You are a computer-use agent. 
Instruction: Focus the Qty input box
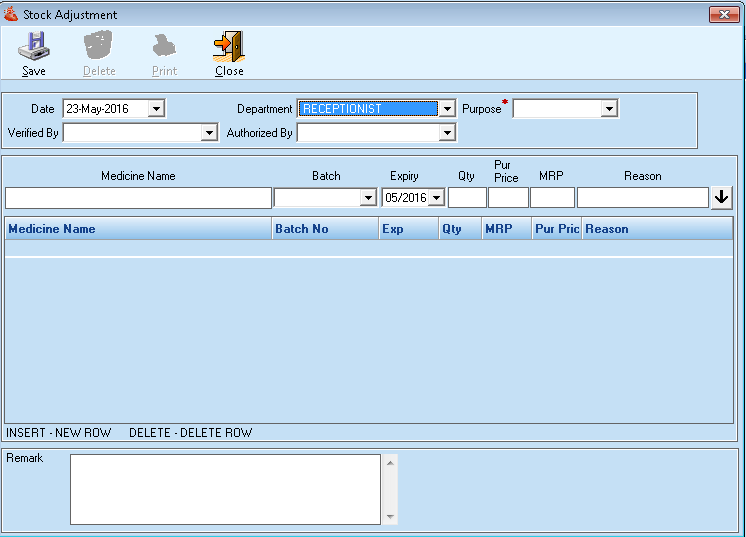pyautogui.click(x=467, y=198)
